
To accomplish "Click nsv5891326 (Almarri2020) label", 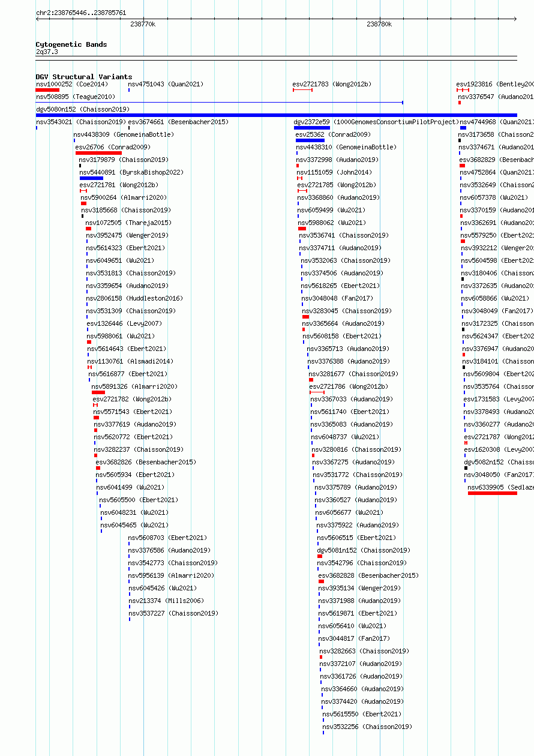I will click(135, 387).
